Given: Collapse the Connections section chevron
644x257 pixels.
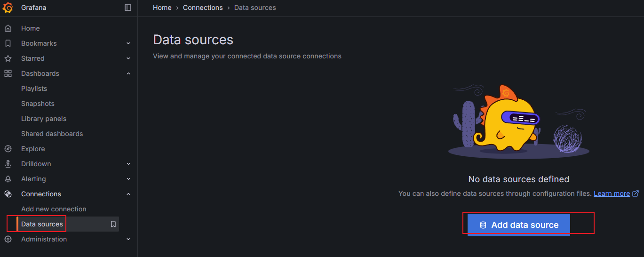Looking at the screenshot, I should [x=128, y=194].
